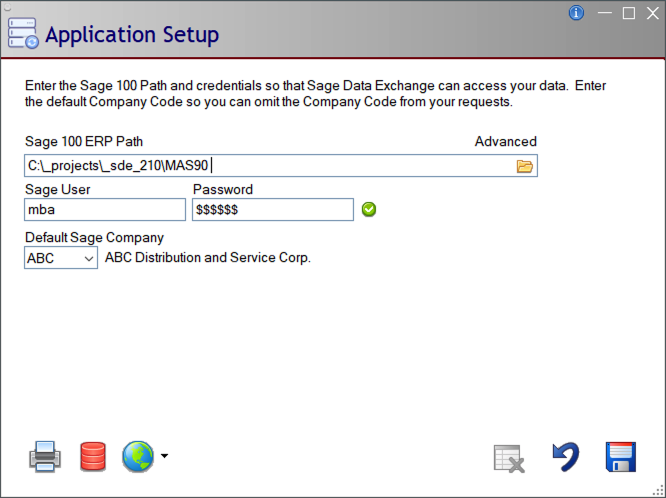The height and width of the screenshot is (498, 666).
Task: Focus the Sage User text field
Action: [x=104, y=209]
